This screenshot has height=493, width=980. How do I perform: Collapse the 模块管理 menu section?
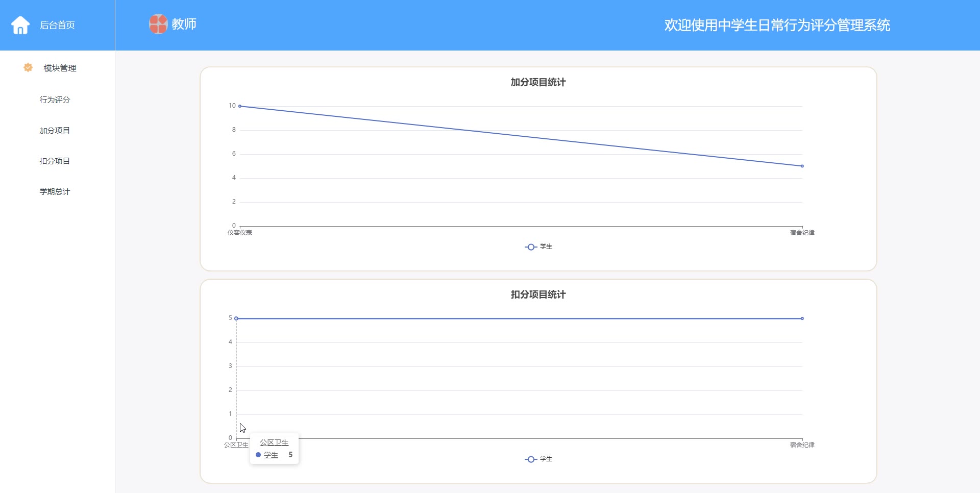pos(60,68)
